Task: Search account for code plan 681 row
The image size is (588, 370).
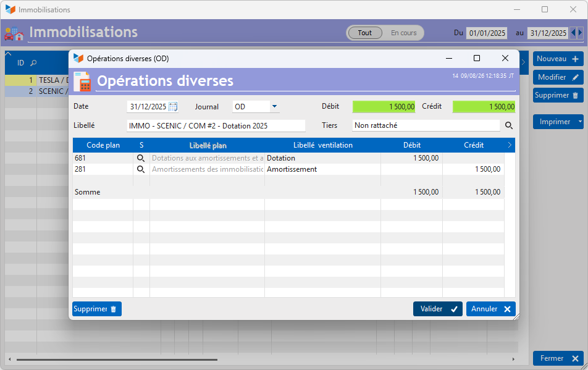Action: (141, 158)
